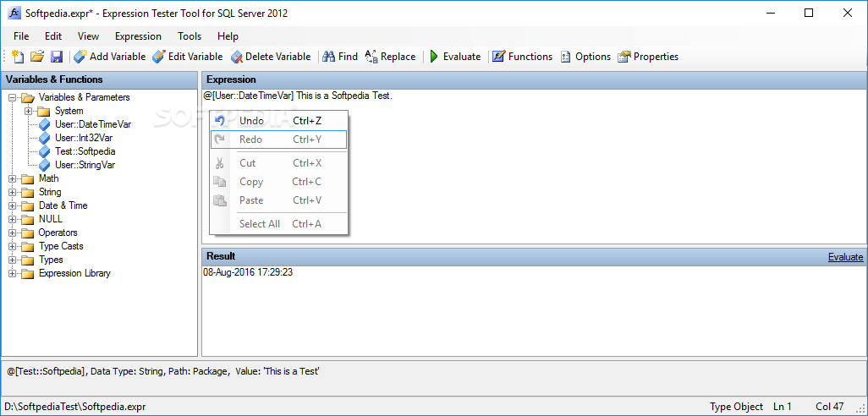Open the Edit menu
868x416 pixels.
53,36
